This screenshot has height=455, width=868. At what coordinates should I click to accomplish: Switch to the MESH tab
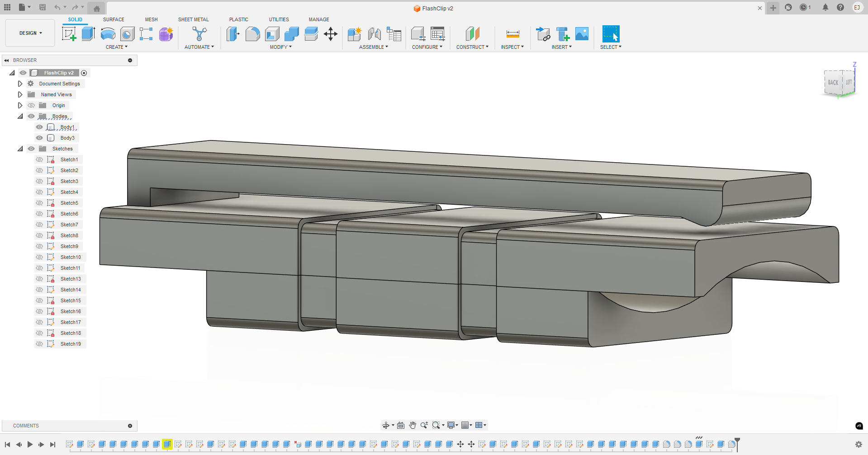(152, 19)
